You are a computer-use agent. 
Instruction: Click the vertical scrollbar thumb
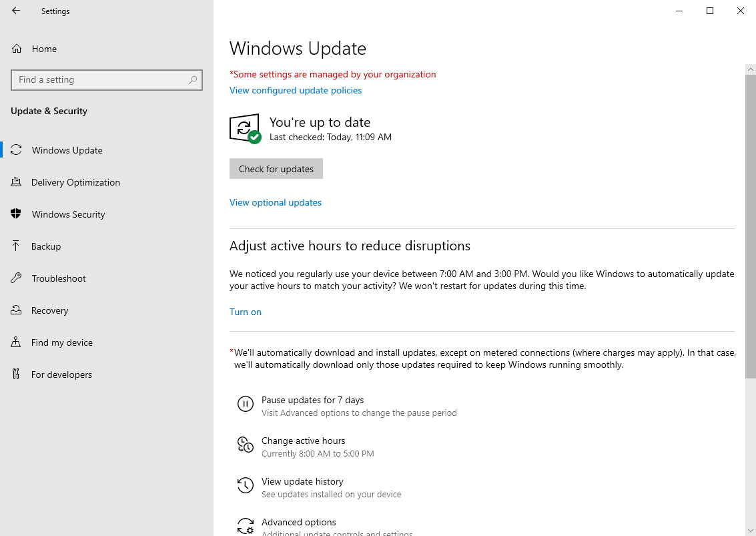click(x=750, y=227)
